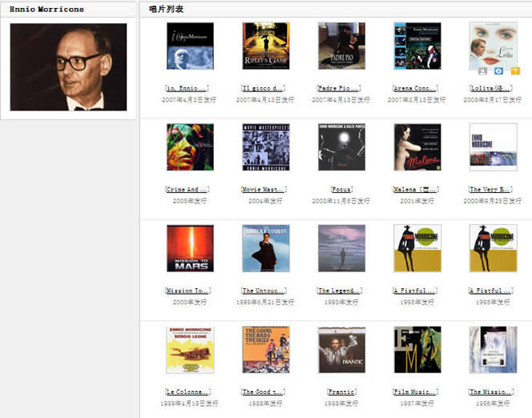The image size is (532, 418).
Task: Open The Mission album cover
Action: pos(494,349)
